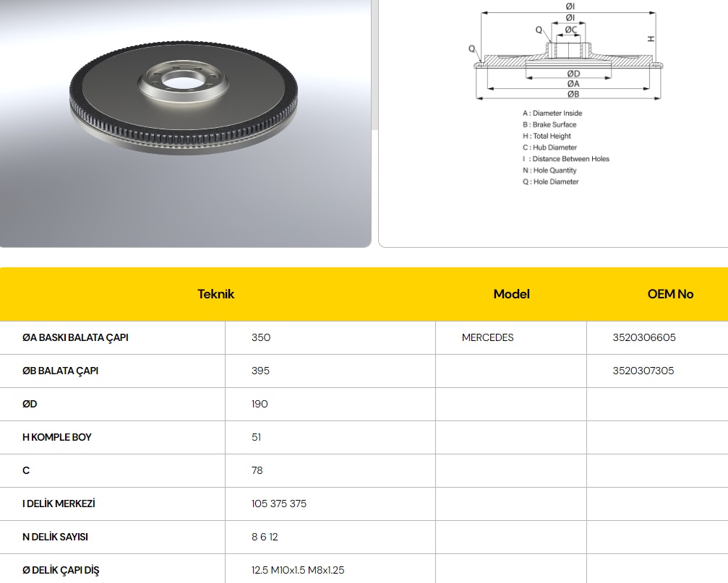The height and width of the screenshot is (583, 728).
Task: Click the legend text A: Diameter Inside
Action: (x=552, y=113)
